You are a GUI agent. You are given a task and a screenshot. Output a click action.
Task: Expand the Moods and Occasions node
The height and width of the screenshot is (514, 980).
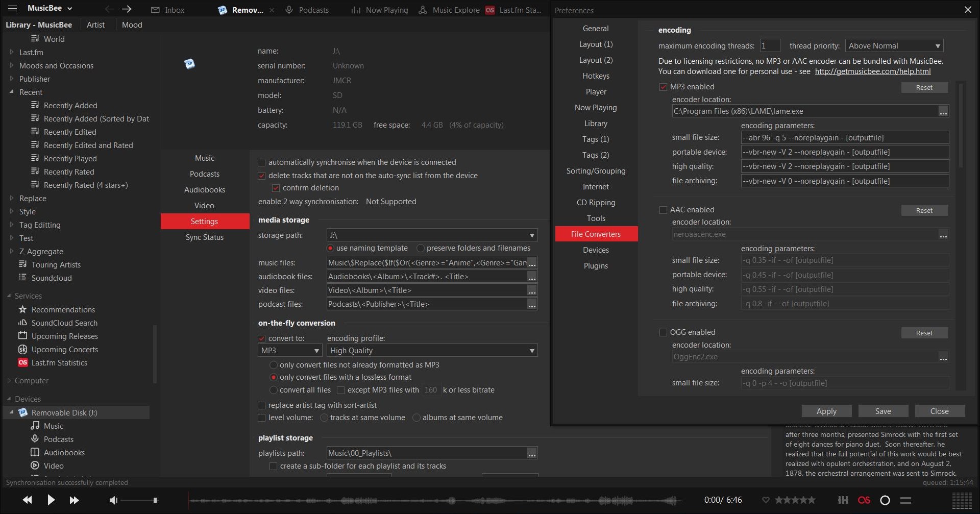11,65
